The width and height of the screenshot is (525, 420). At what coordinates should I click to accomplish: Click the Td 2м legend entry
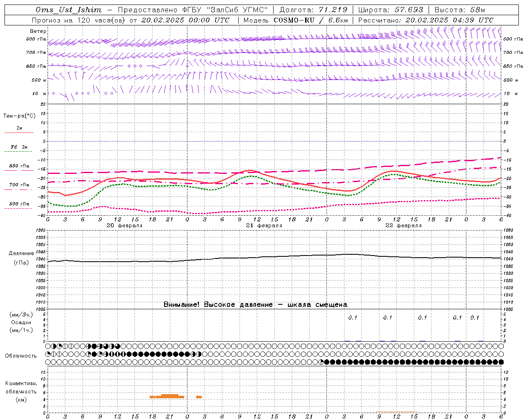(x=19, y=147)
